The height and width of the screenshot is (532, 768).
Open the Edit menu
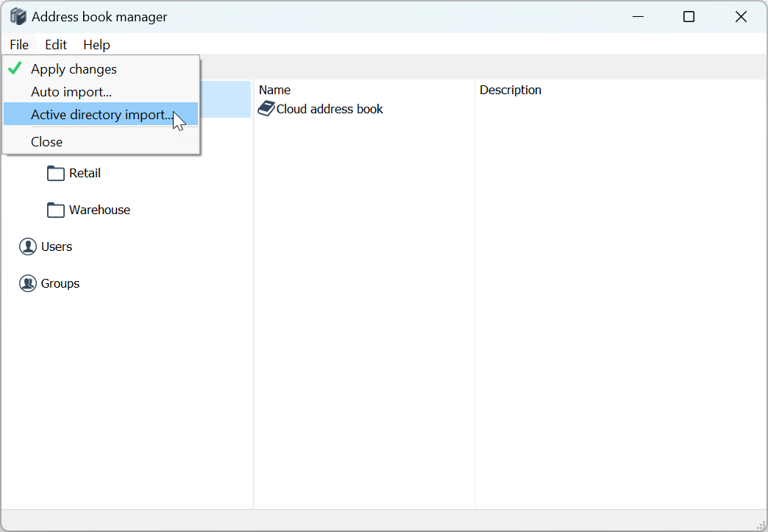click(x=56, y=45)
